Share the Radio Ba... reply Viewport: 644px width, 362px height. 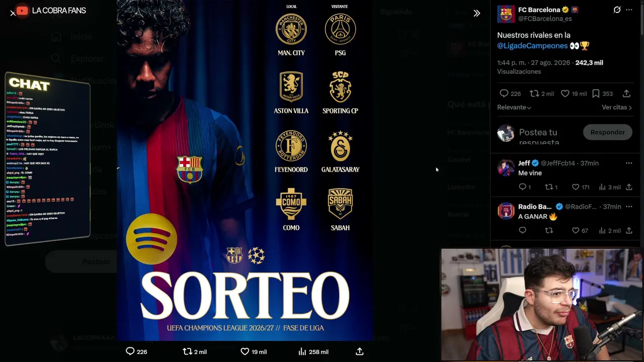(629, 231)
